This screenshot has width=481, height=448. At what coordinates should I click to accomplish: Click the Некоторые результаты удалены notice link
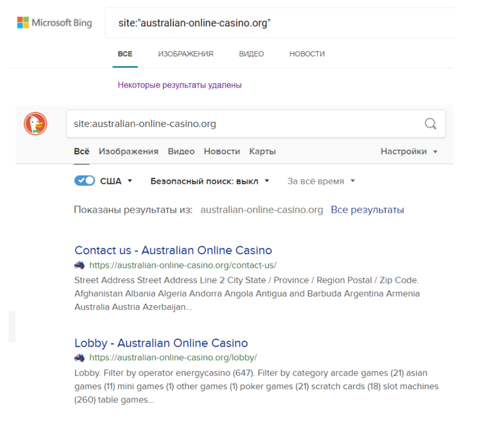179,85
